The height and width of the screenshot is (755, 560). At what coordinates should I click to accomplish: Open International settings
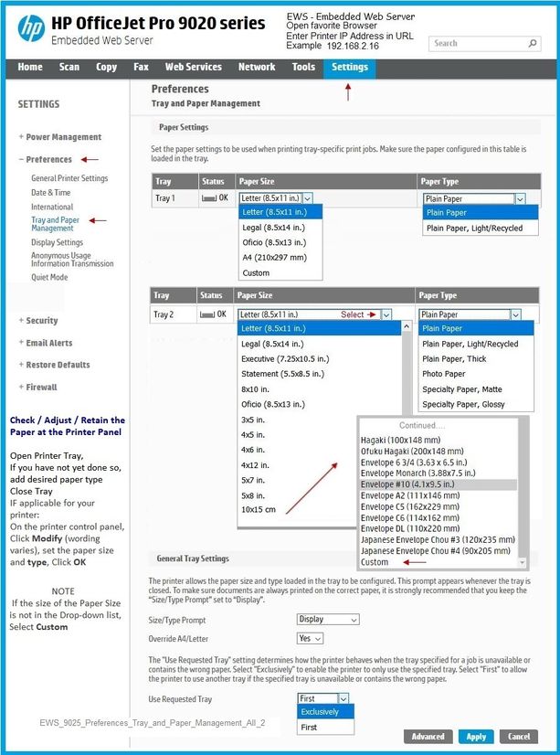click(x=52, y=207)
